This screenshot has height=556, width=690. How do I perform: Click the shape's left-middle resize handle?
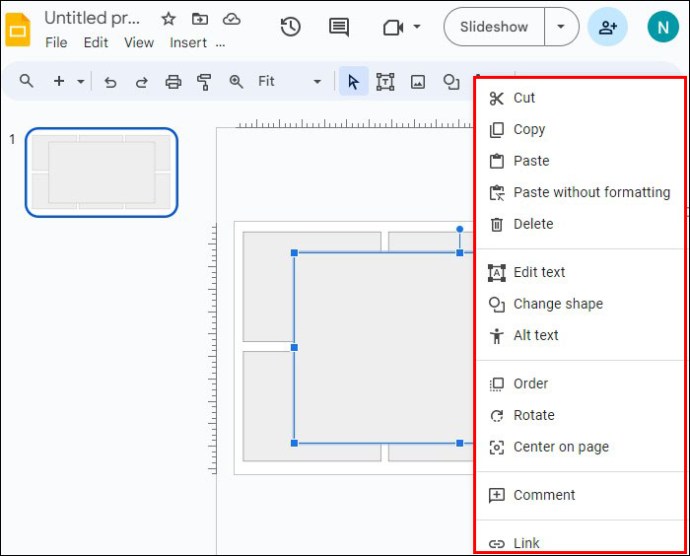[294, 348]
